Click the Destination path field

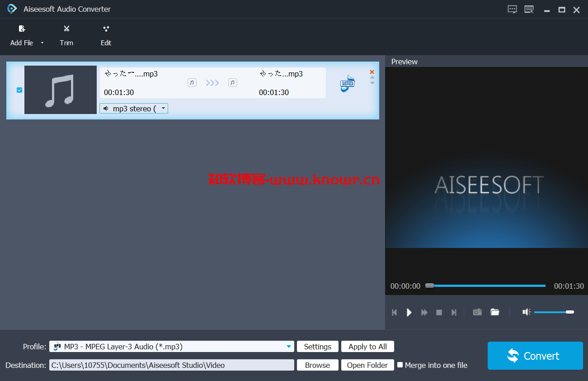pyautogui.click(x=172, y=365)
